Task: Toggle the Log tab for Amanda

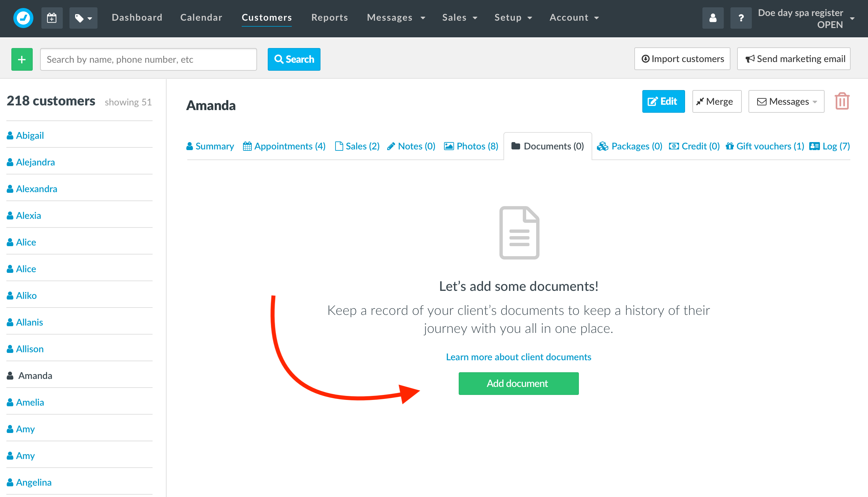Action: coord(831,146)
